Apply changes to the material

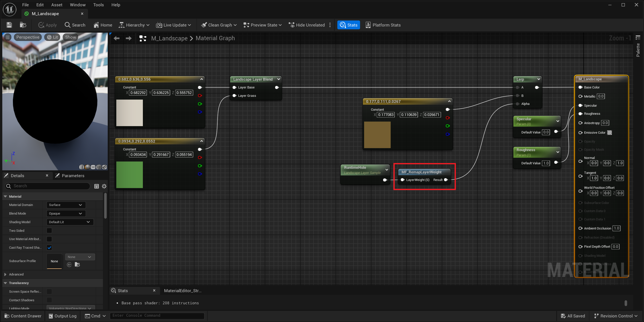[x=47, y=25]
